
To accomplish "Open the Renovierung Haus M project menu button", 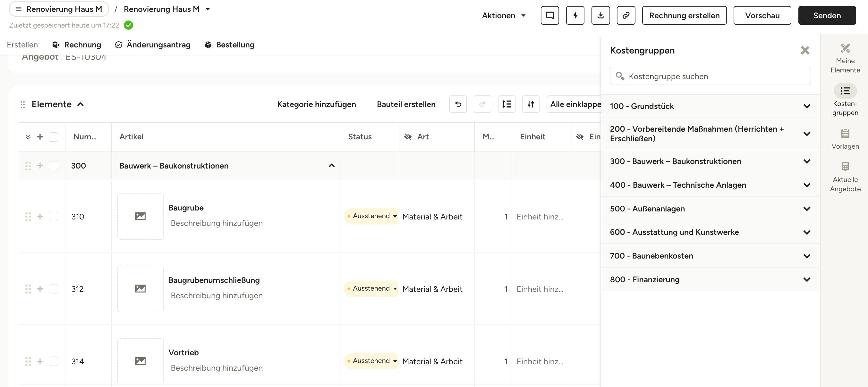I will [59, 9].
